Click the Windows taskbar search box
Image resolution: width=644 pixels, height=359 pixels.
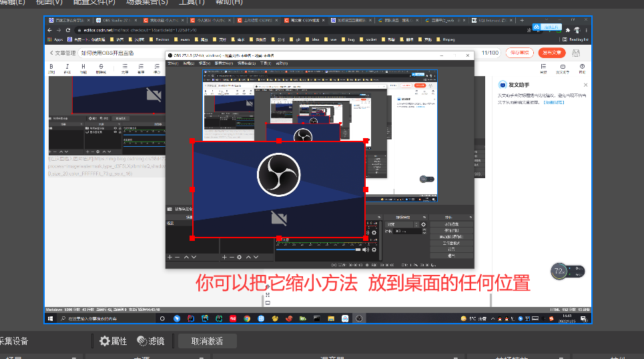tap(106, 318)
